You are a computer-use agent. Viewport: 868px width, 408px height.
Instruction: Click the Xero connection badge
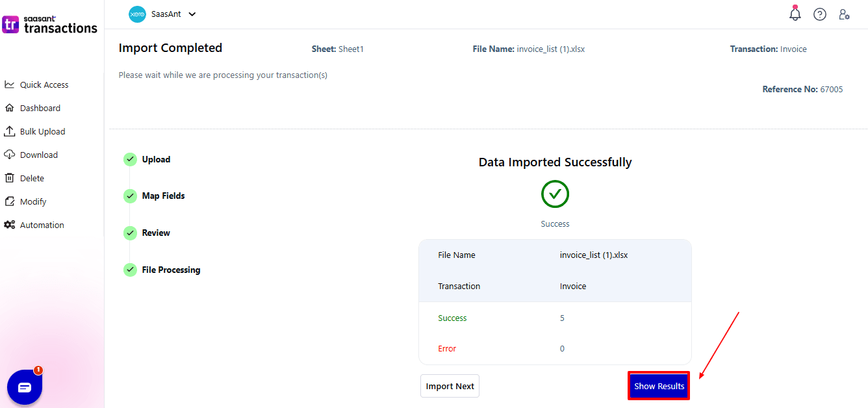coord(137,14)
